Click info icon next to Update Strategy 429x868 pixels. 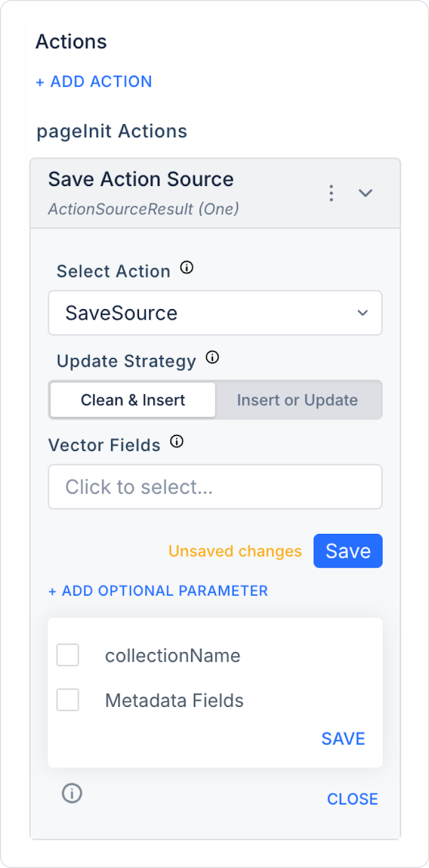pyautogui.click(x=213, y=358)
